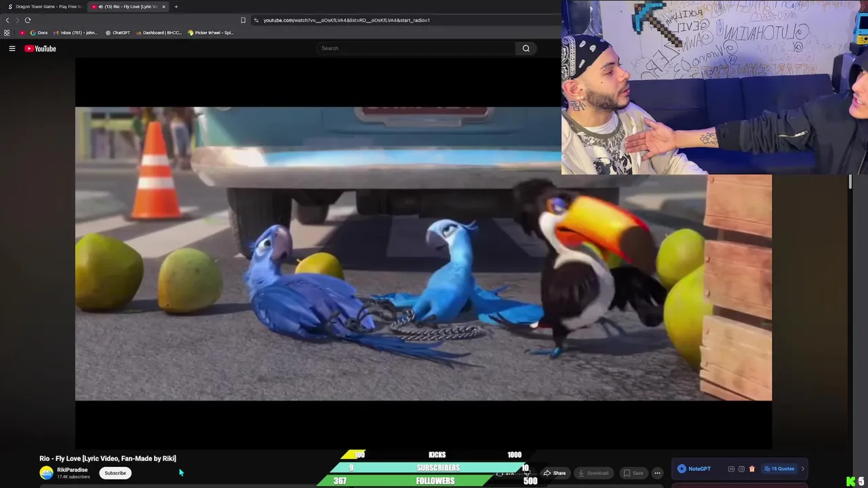Open the YouTube hamburger guide menu
This screenshot has height=488, width=868.
click(x=12, y=48)
